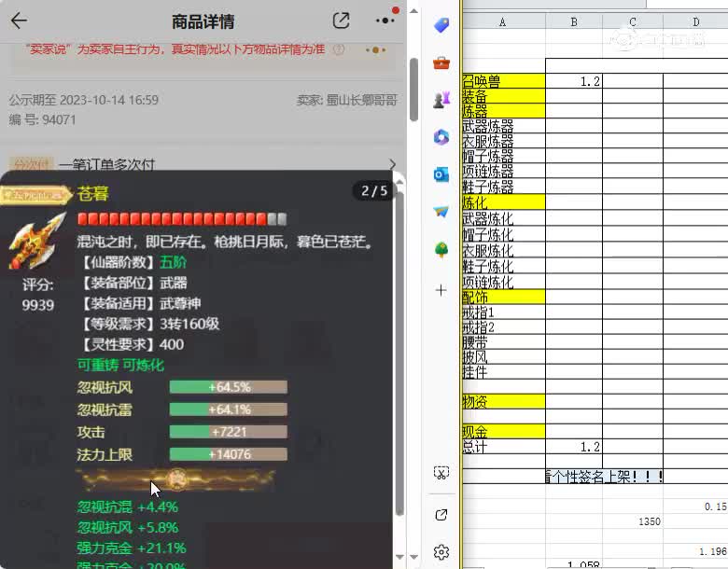The width and height of the screenshot is (728, 569).
Task: Go back with the arrow in 商品详情 header
Action: 19,21
